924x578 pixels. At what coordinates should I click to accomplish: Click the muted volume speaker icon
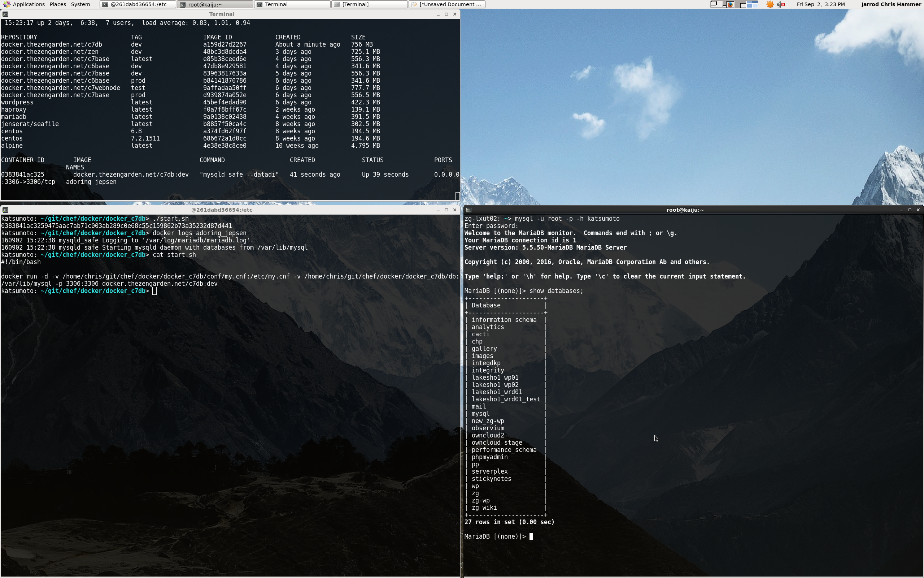click(781, 4)
